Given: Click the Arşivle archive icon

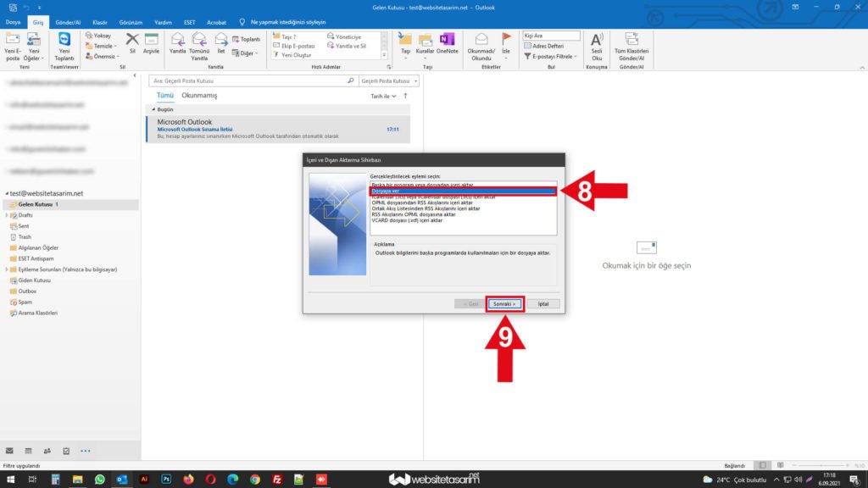Looking at the screenshot, I should click(151, 40).
